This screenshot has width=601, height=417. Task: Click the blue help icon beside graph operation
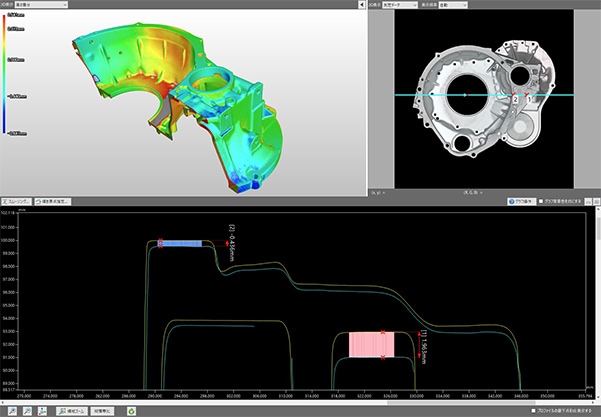click(513, 200)
